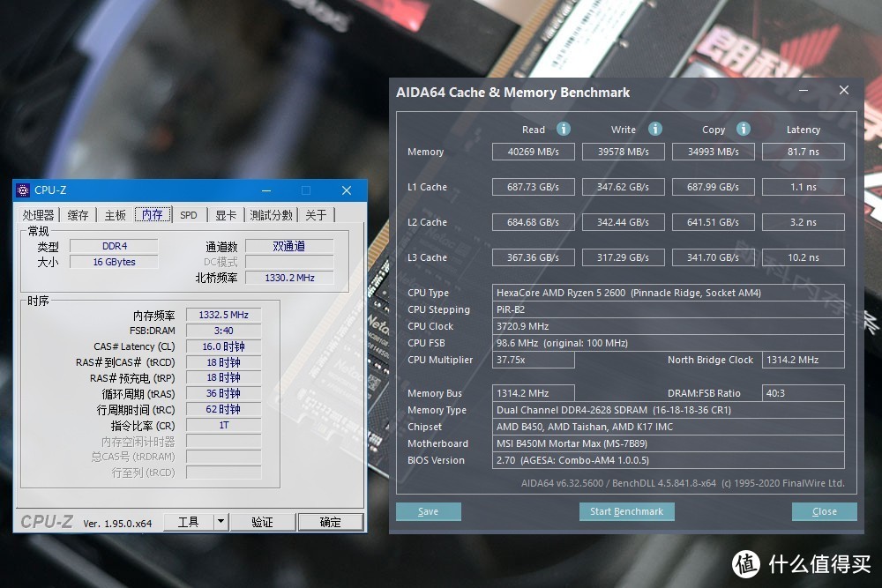Open the 显卡 tab in CPU-Z

tap(226, 215)
